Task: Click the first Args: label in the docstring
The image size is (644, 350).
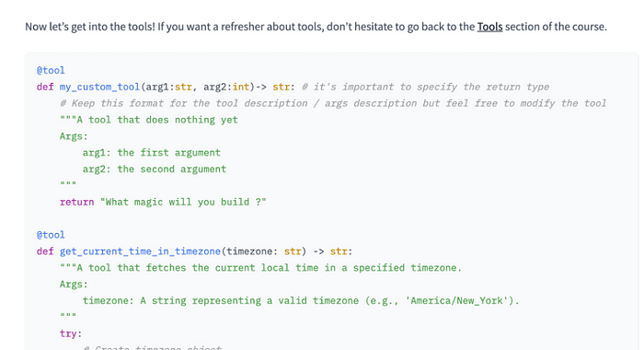Action: point(74,136)
